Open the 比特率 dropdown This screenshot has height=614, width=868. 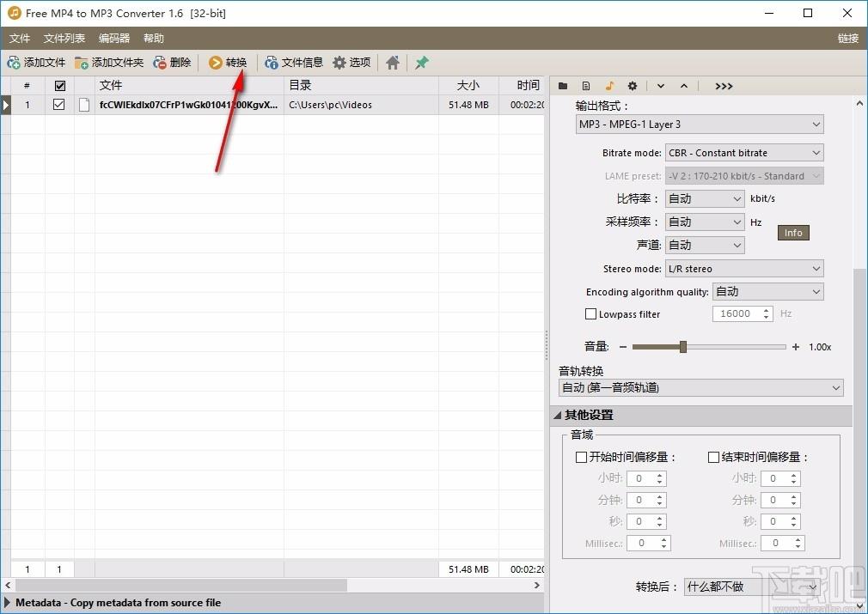pyautogui.click(x=705, y=198)
